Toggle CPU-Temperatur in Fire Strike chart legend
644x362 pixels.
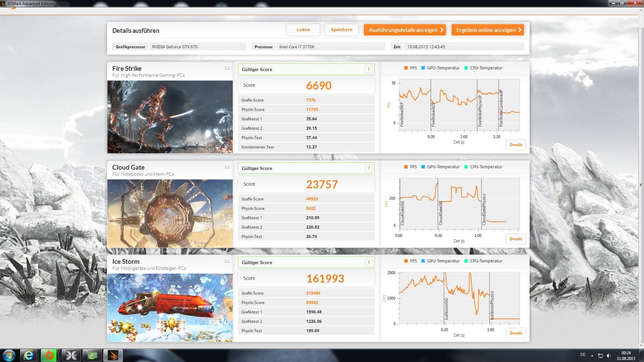click(x=483, y=68)
